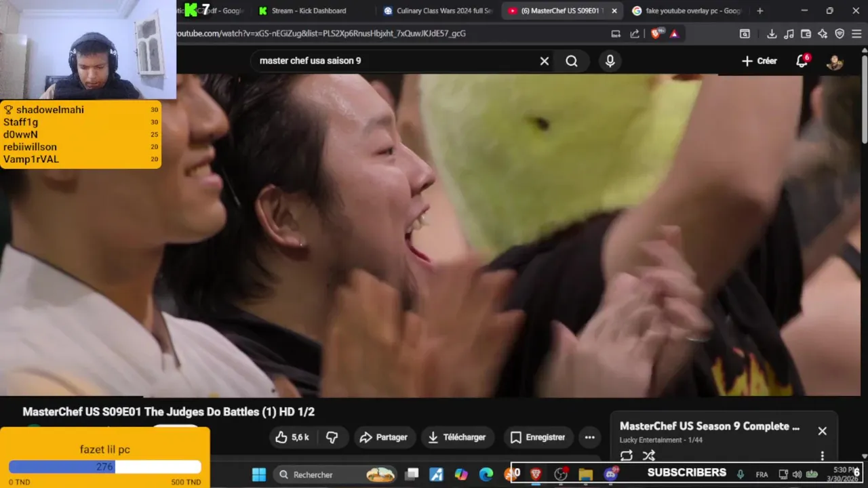Start voice search with microphone icon
This screenshot has height=488, width=868.
[610, 61]
